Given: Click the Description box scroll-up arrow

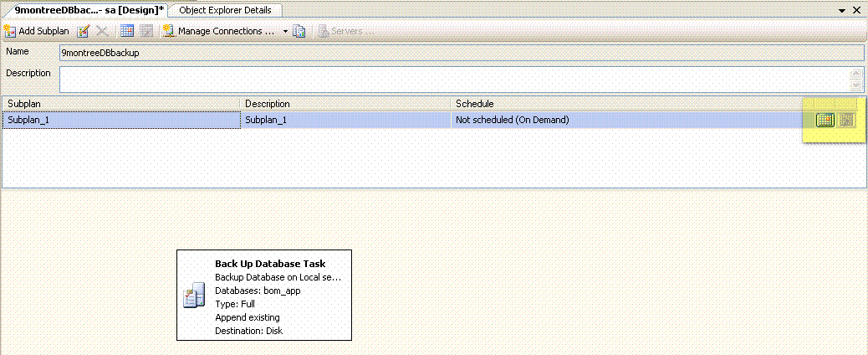Looking at the screenshot, I should [x=855, y=74].
